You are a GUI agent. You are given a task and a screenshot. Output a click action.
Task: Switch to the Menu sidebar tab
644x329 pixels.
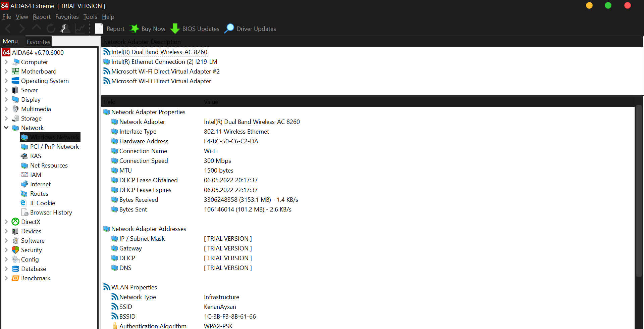click(x=10, y=41)
